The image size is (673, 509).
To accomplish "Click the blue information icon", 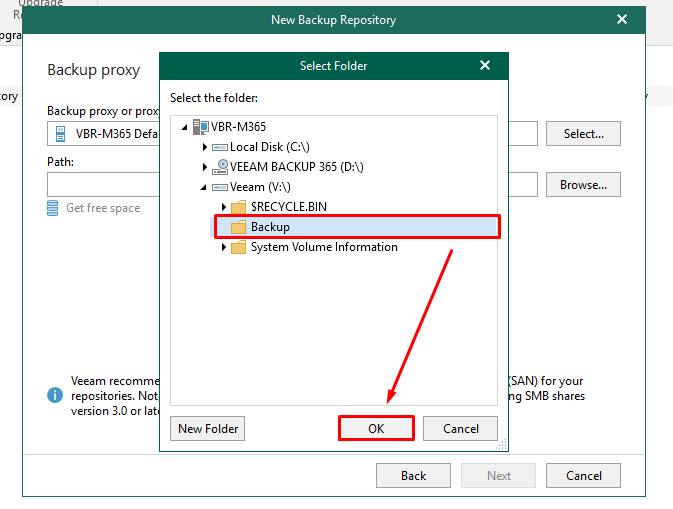I will point(55,395).
